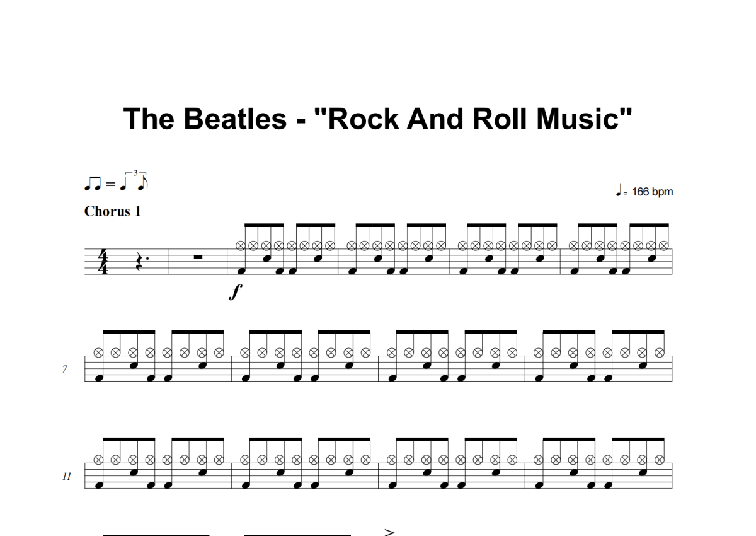
Task: Click measure number 11 label
Action: (x=66, y=477)
